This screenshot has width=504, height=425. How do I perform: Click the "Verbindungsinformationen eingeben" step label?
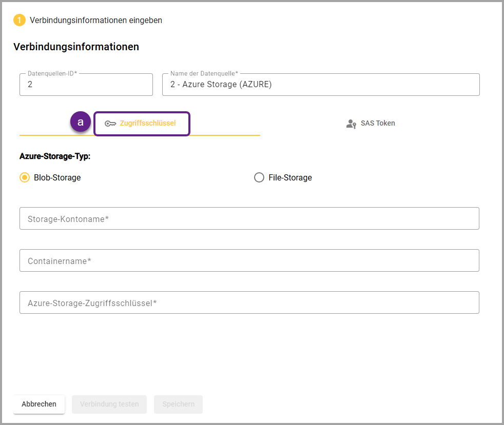[96, 21]
